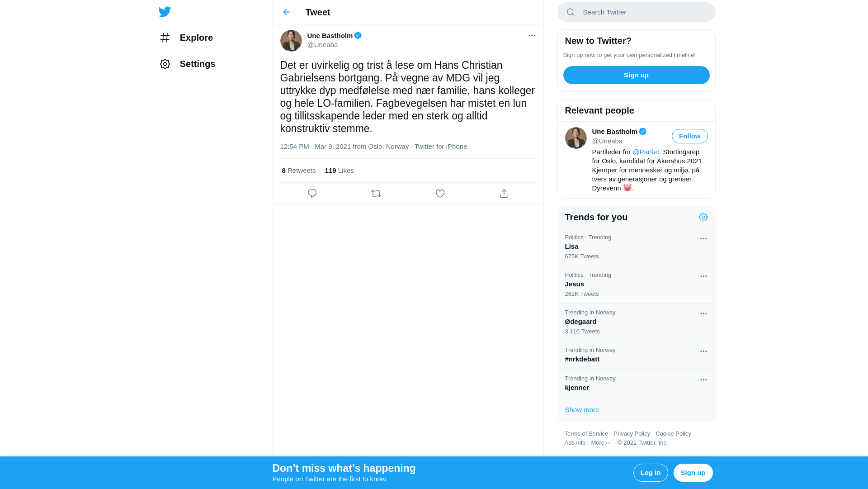Image resolution: width=868 pixels, height=489 pixels.
Task: Open the tweet's more options menu
Action: click(532, 35)
